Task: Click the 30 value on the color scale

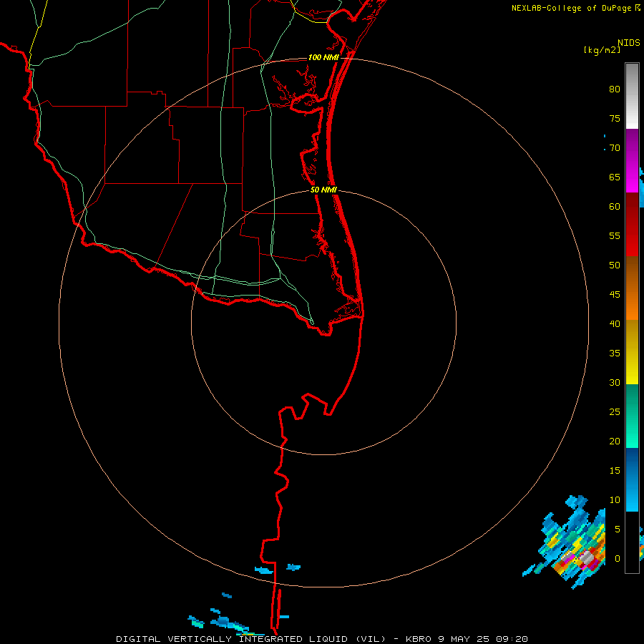Action: coord(615,382)
